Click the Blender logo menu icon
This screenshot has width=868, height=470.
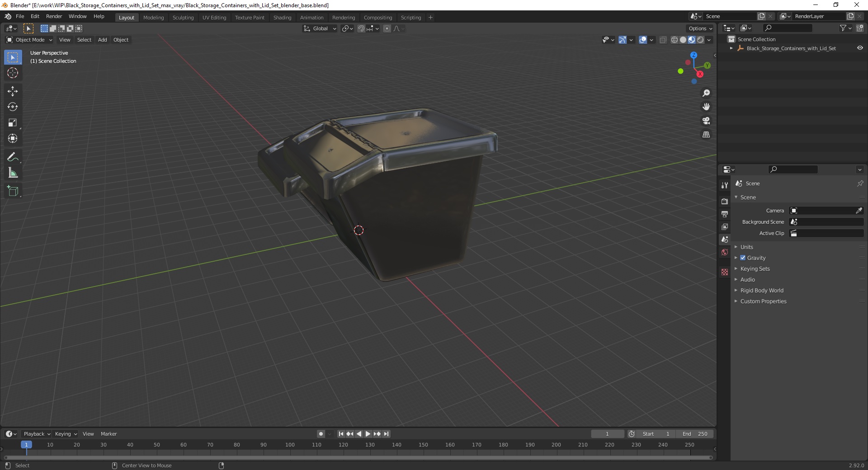coord(8,16)
